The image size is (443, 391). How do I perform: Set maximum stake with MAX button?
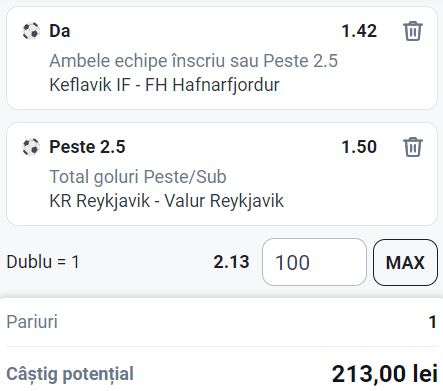click(405, 262)
